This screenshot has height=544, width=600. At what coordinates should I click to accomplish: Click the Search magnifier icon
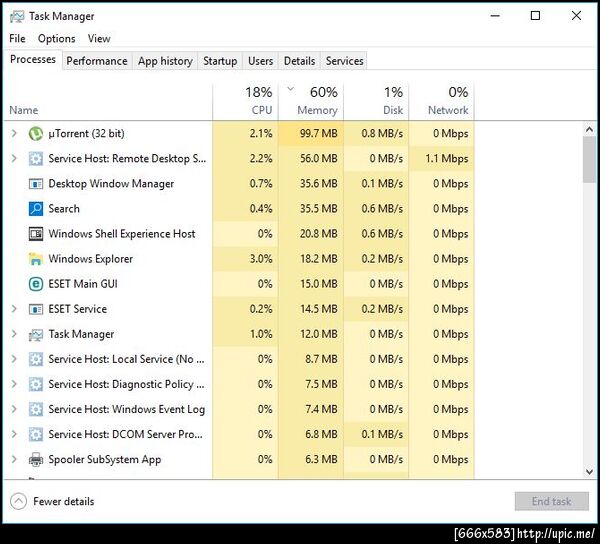[x=36, y=209]
